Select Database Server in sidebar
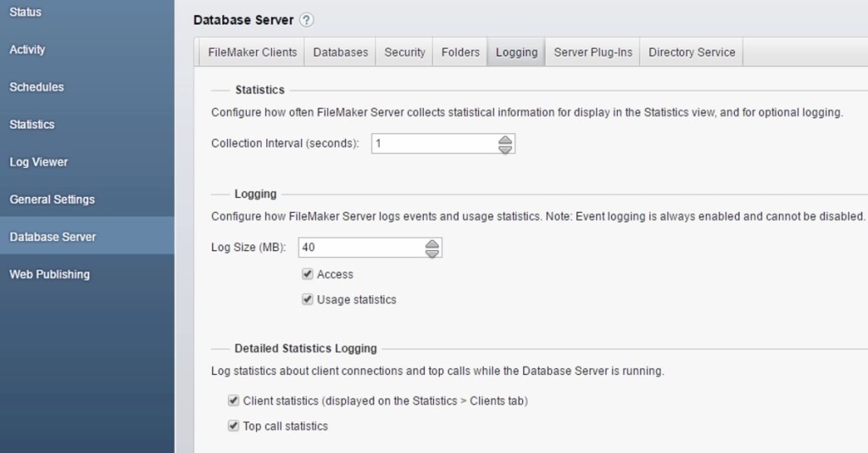 tap(87, 237)
